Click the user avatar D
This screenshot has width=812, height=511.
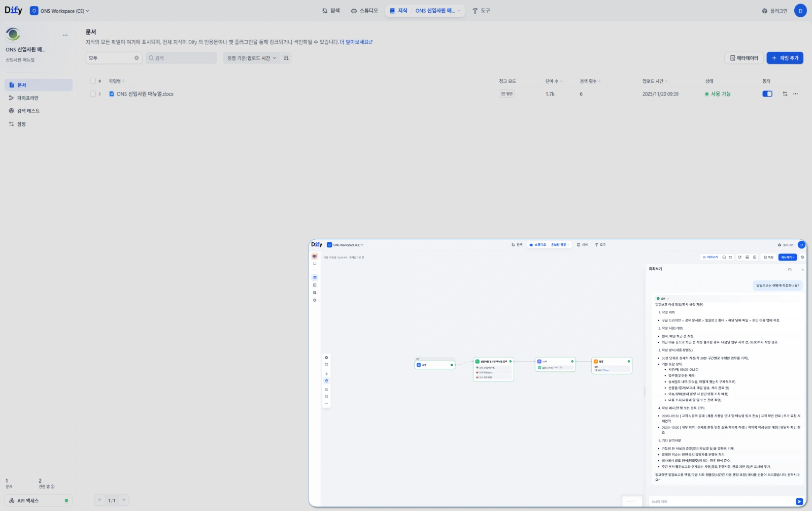[x=800, y=11]
